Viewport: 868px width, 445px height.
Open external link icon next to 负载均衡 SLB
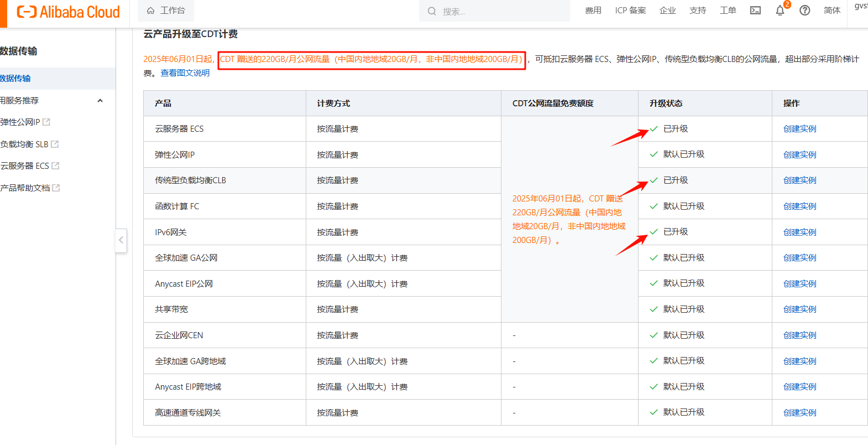click(x=55, y=144)
